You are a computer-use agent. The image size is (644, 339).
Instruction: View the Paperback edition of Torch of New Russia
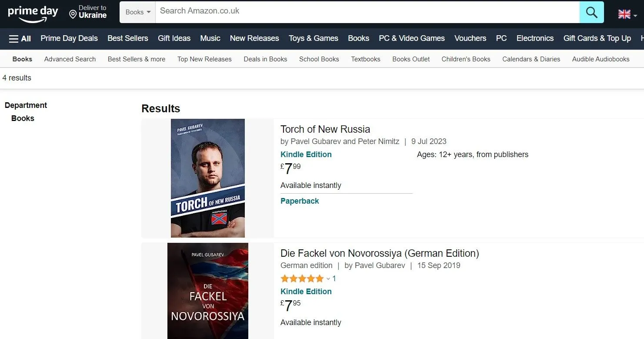[x=300, y=201]
